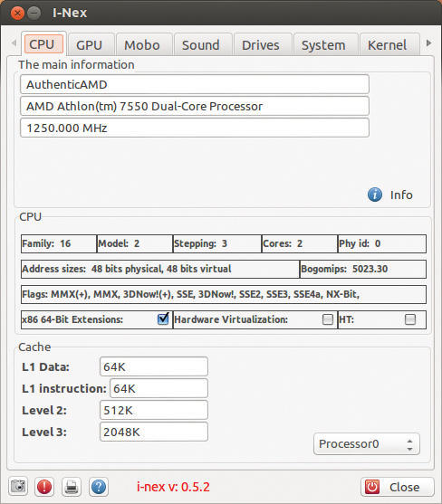Click the Level 2 512K field
The image size is (442, 504).
click(154, 410)
